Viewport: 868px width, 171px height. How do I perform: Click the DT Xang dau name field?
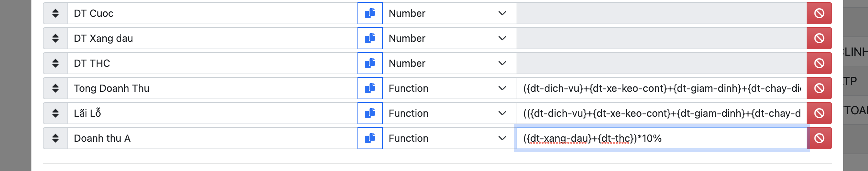(x=212, y=39)
